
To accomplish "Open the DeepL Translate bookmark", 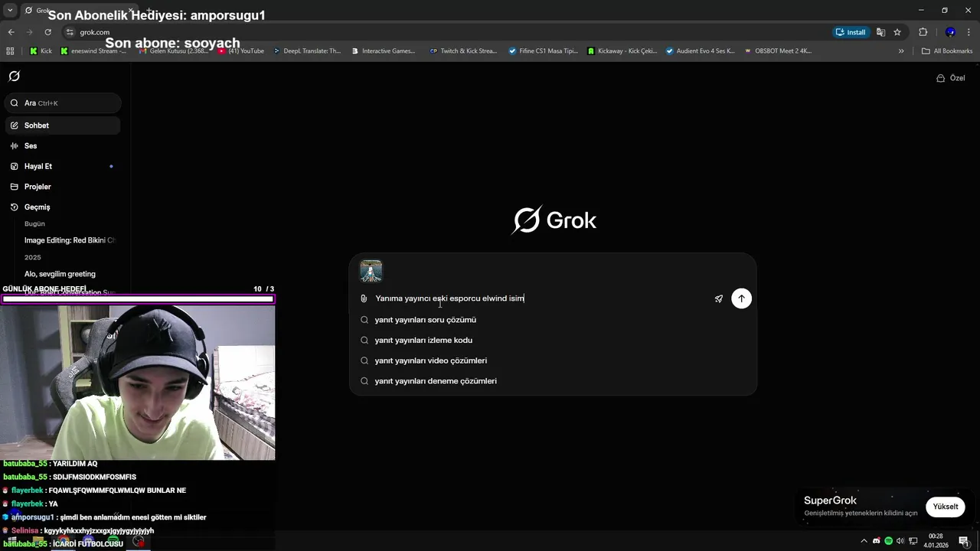I will click(306, 51).
